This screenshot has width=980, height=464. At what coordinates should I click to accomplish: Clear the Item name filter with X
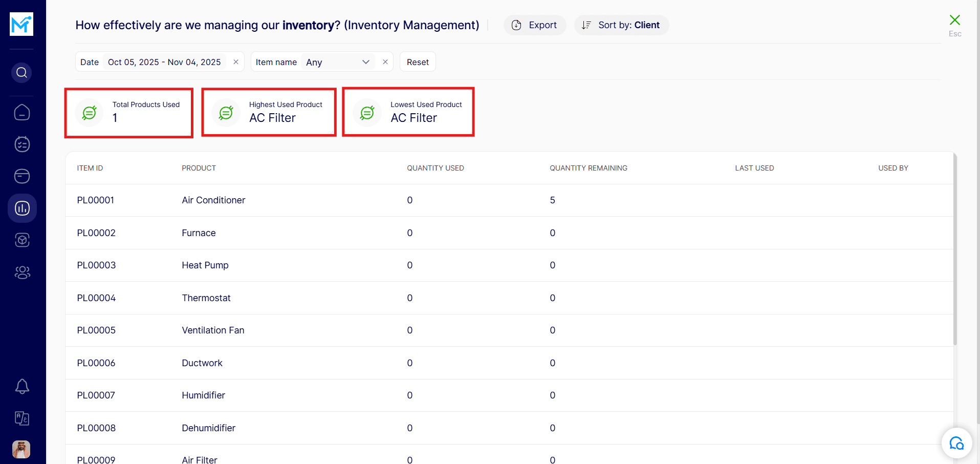(385, 62)
